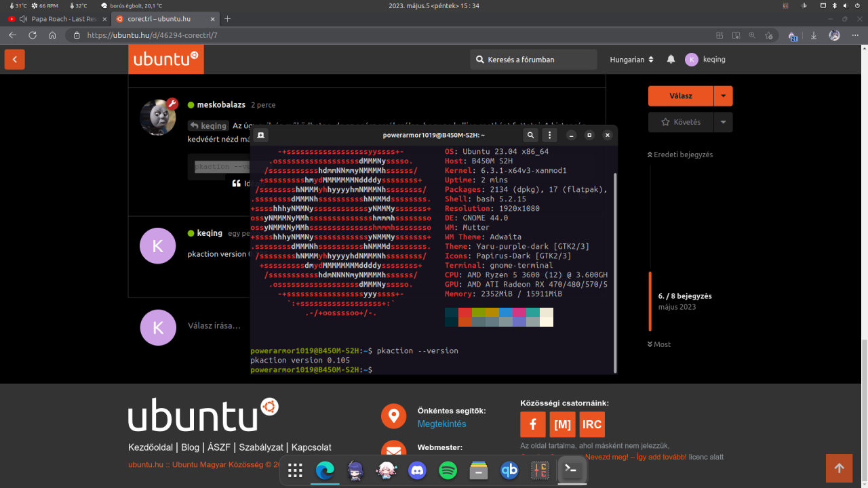Click the 6. / 8 bejegyzés timeline label
The image size is (868, 488).
[x=685, y=296]
